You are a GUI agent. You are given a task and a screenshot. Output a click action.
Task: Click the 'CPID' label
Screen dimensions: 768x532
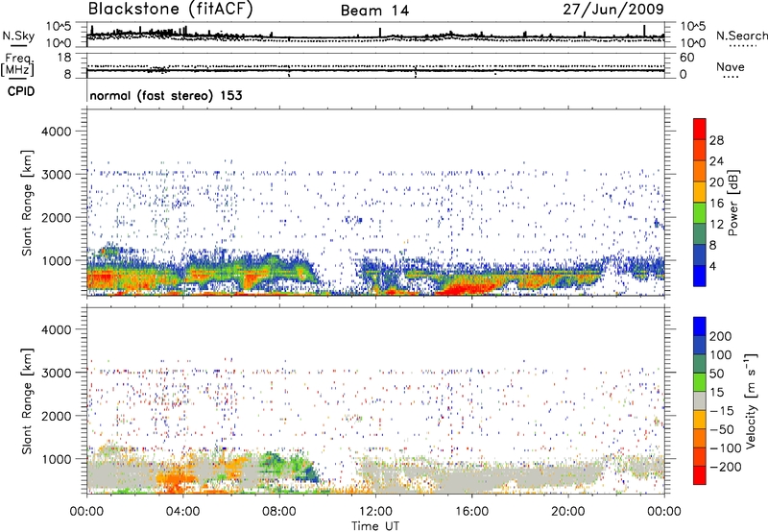[21, 91]
